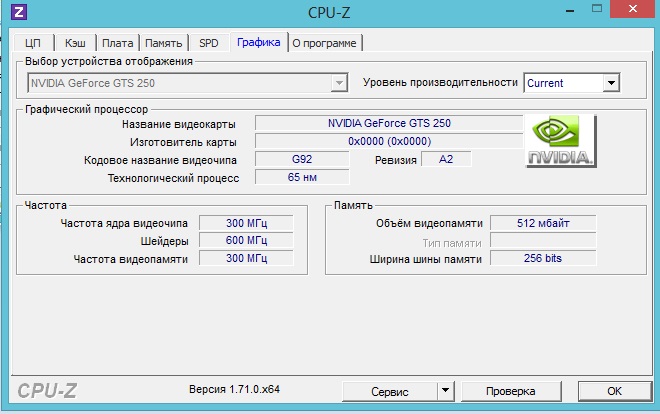Open the SPD tab

coord(209,43)
